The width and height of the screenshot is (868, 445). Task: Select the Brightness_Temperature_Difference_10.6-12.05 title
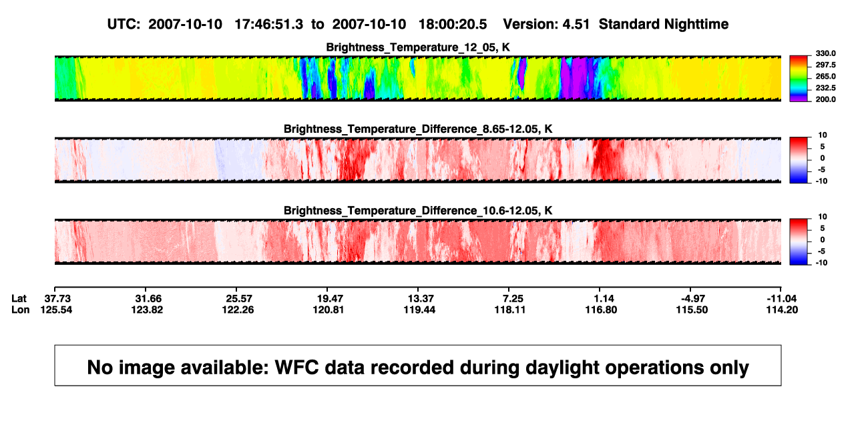418,211
